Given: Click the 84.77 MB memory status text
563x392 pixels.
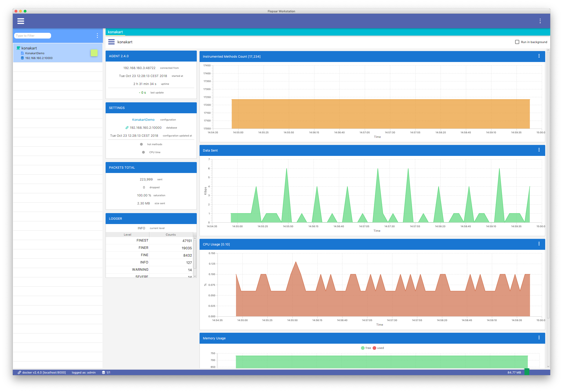Looking at the screenshot, I should pyautogui.click(x=514, y=372).
